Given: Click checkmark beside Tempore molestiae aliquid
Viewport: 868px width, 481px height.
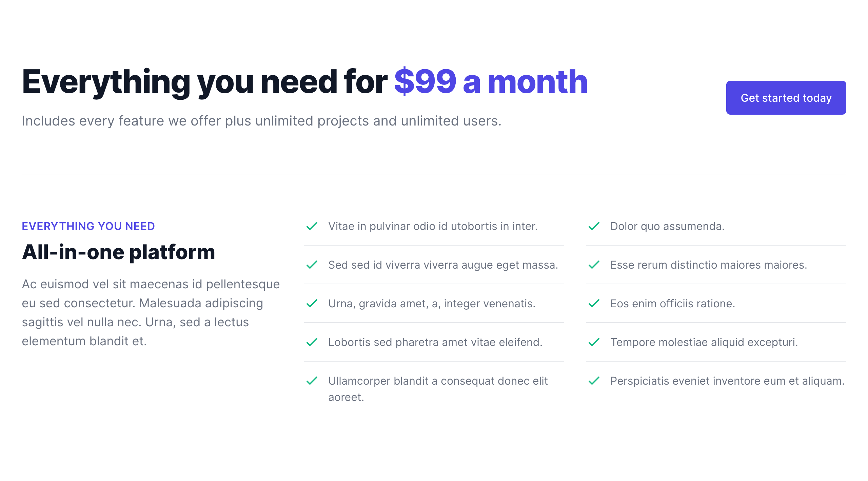Looking at the screenshot, I should (594, 342).
